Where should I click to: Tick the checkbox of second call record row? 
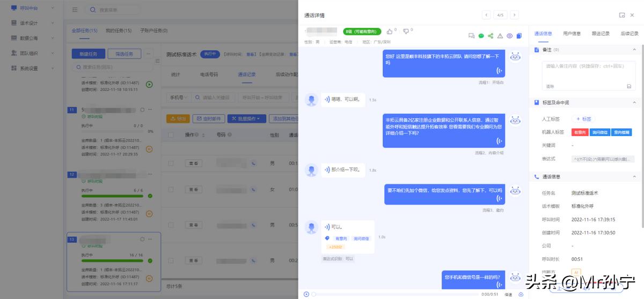pos(171,190)
